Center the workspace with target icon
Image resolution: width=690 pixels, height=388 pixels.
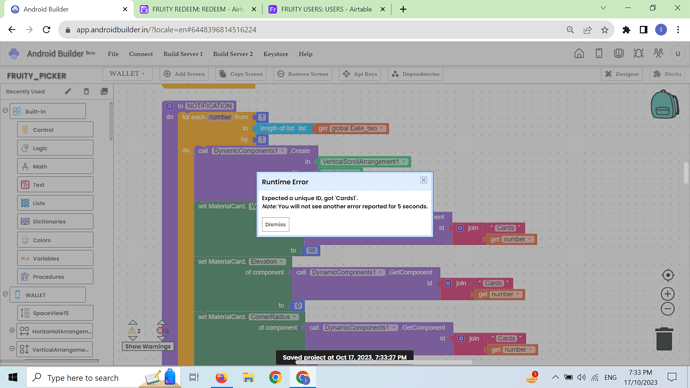click(x=668, y=275)
